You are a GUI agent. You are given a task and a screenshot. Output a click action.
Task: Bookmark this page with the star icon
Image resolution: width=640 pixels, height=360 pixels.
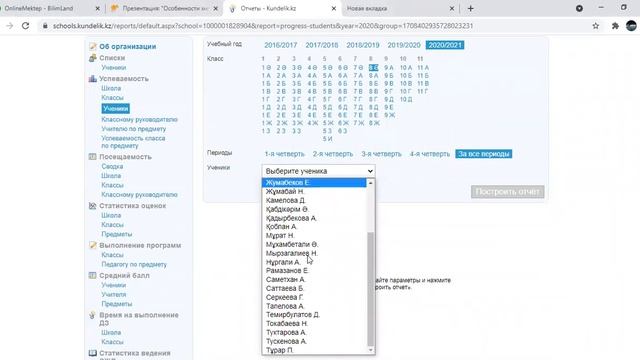[x=596, y=26]
